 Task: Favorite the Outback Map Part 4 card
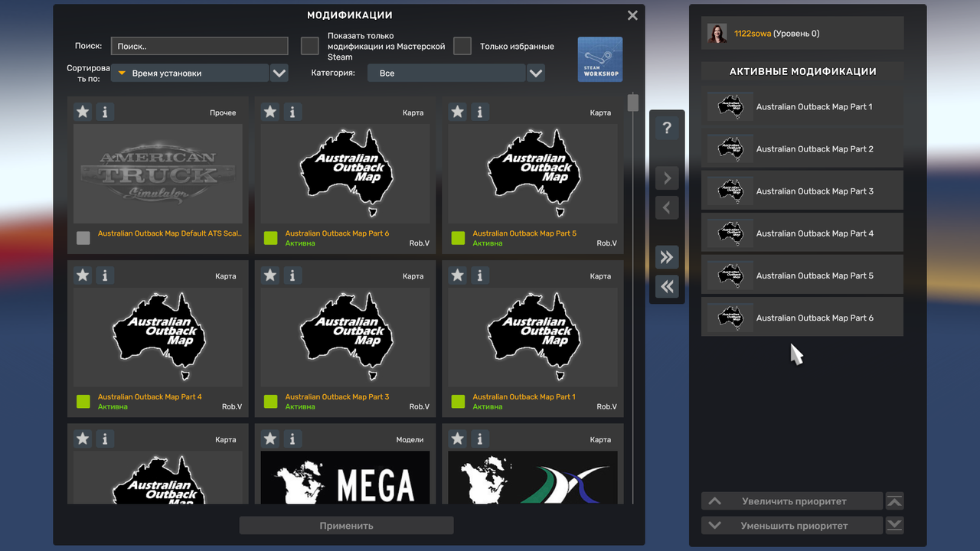pos(83,275)
